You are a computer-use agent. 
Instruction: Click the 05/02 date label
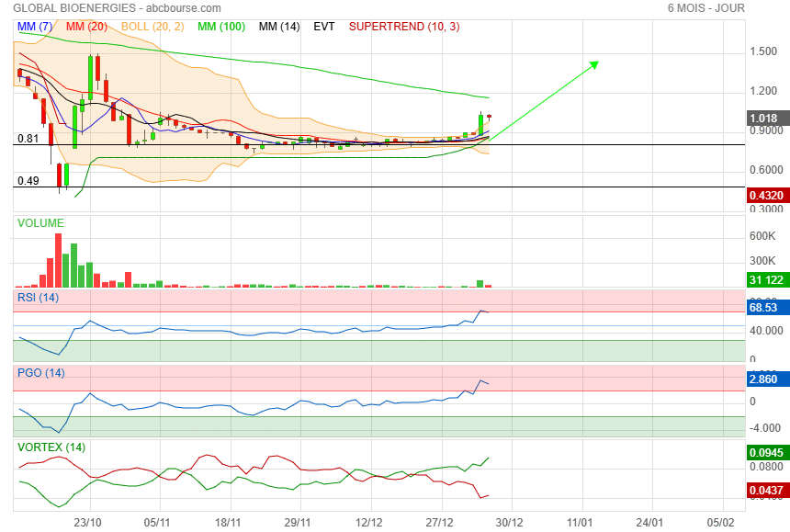pos(720,523)
